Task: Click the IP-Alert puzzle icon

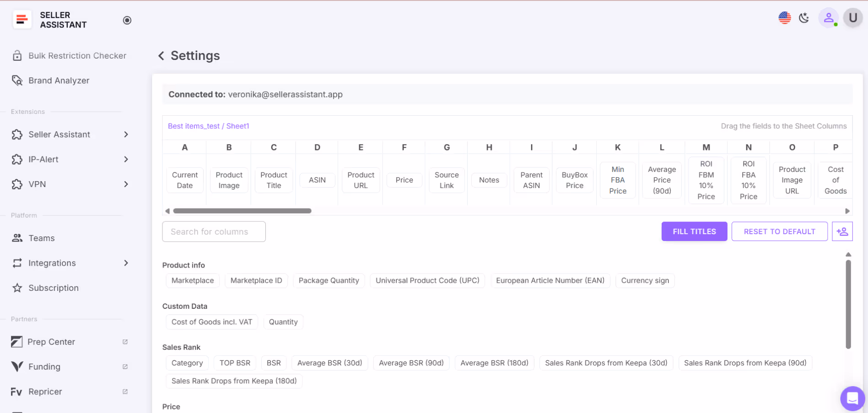Action: [x=17, y=159]
